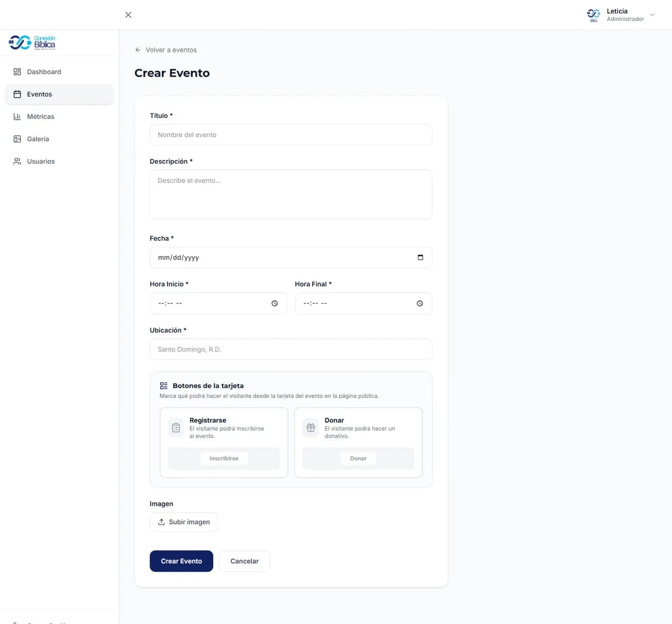Click into the Descripción text area

[291, 194]
